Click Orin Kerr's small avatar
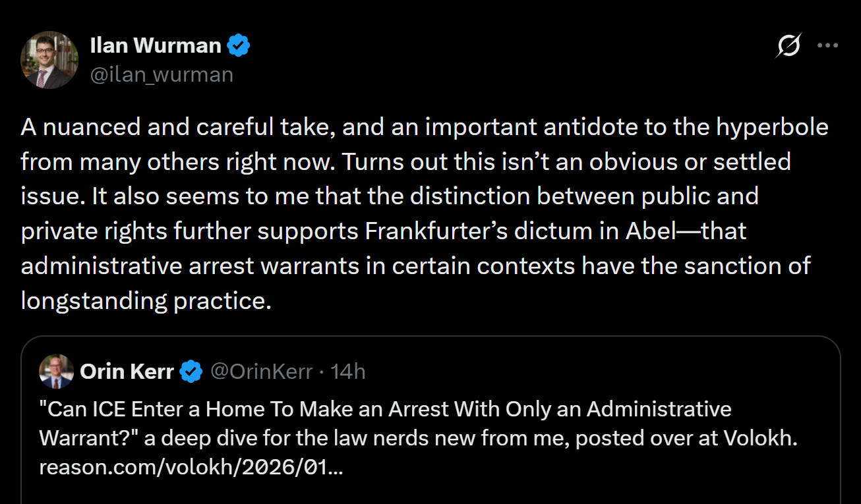This screenshot has width=861, height=504. tap(56, 372)
